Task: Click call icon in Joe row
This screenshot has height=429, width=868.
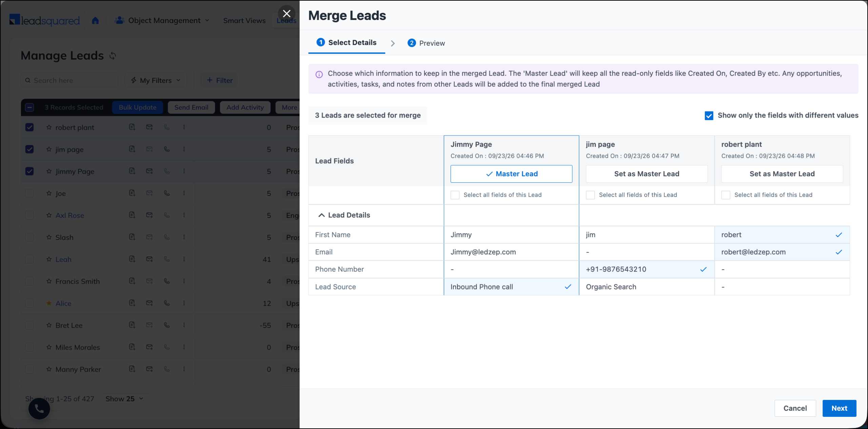Action: pyautogui.click(x=167, y=193)
